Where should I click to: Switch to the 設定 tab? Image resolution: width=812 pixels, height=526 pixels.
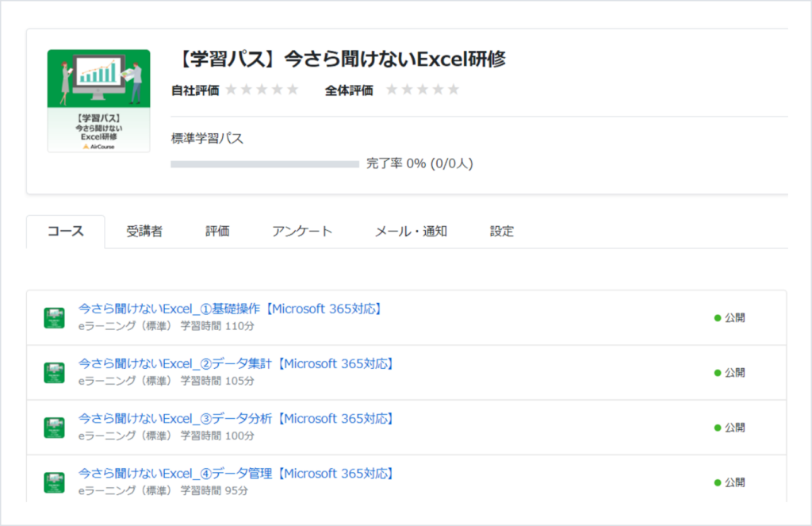point(502,232)
